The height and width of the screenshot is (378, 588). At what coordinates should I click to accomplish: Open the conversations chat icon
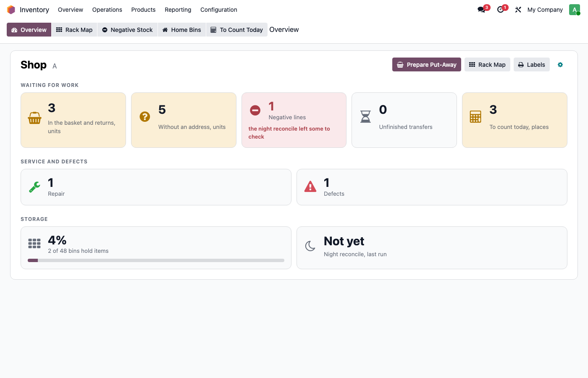click(x=481, y=10)
